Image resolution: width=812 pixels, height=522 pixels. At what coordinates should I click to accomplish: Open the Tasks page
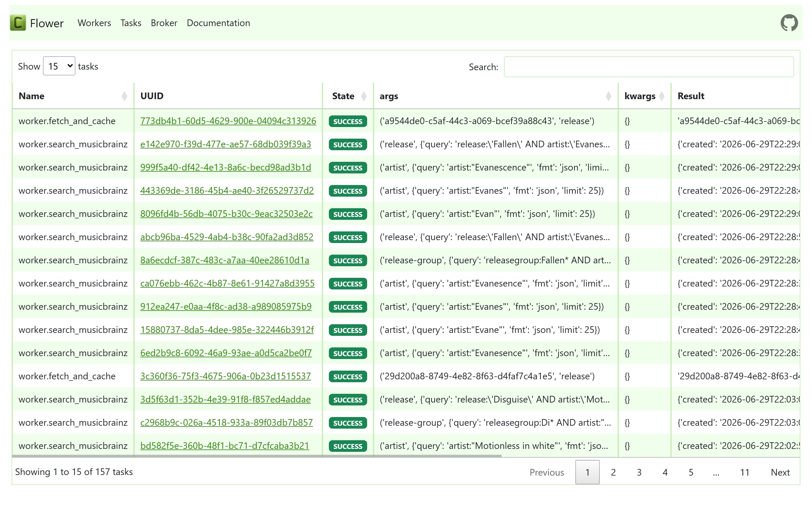point(131,23)
